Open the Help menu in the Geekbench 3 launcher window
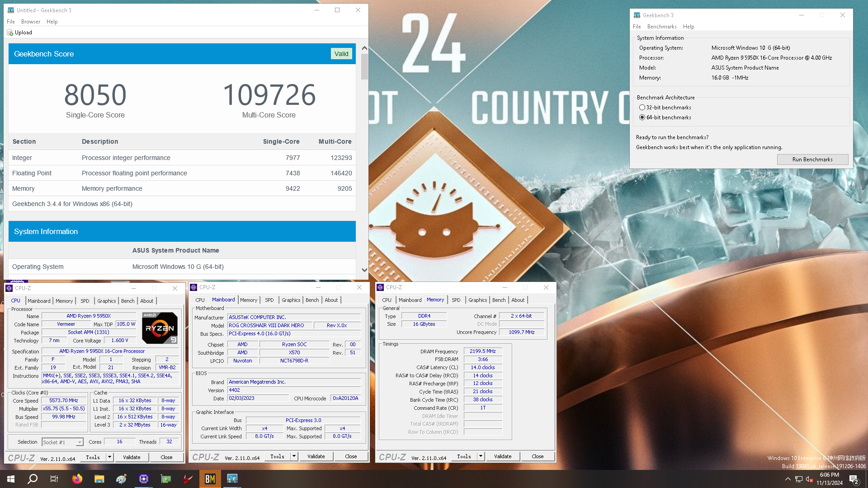The height and width of the screenshot is (488, 868). click(x=689, y=27)
